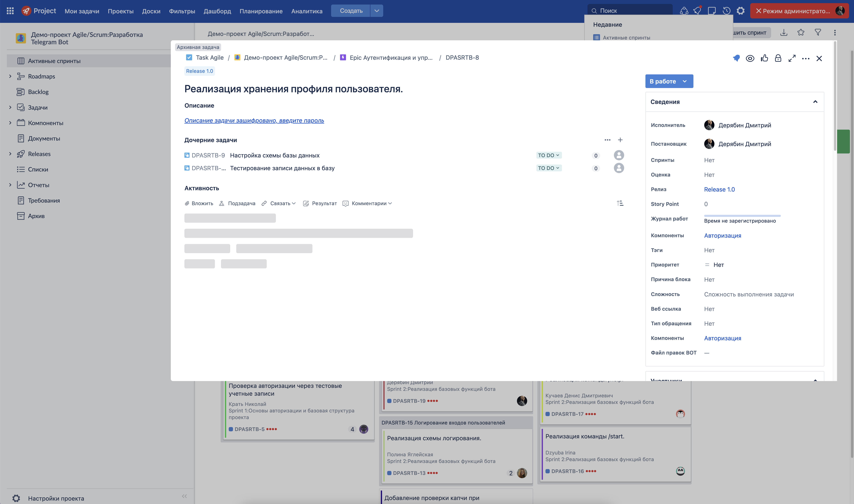This screenshot has width=854, height=504.
Task: Click the Release 1.0 tag under breadcrumb
Action: click(200, 71)
